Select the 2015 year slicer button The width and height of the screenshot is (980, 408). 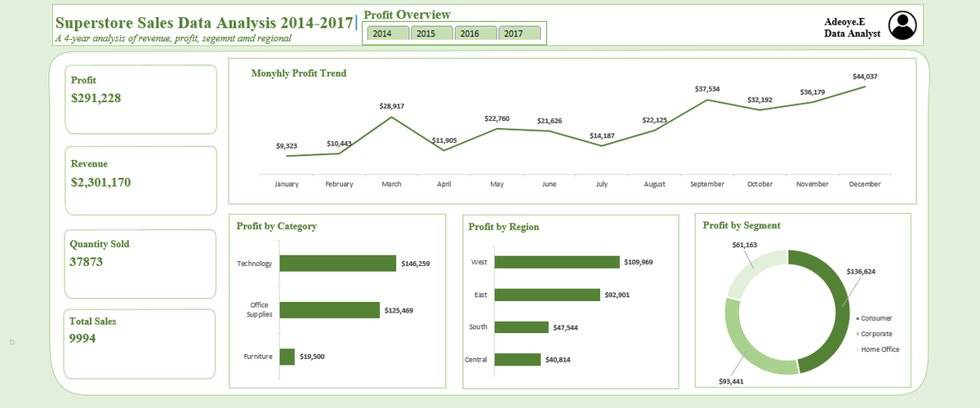click(431, 33)
